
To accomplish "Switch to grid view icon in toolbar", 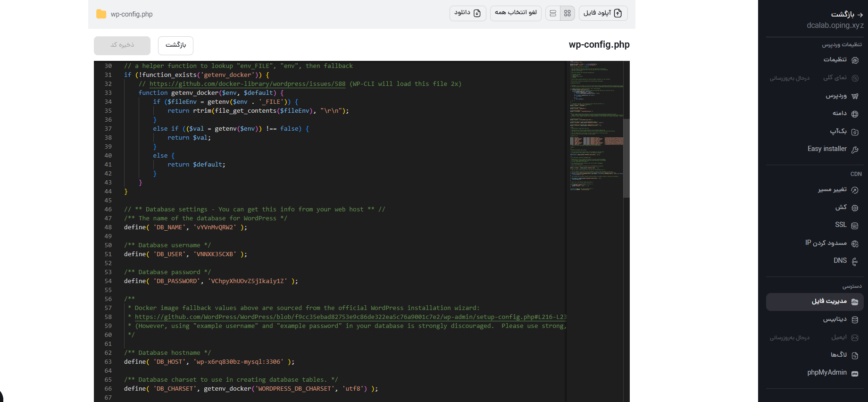I will pos(568,13).
